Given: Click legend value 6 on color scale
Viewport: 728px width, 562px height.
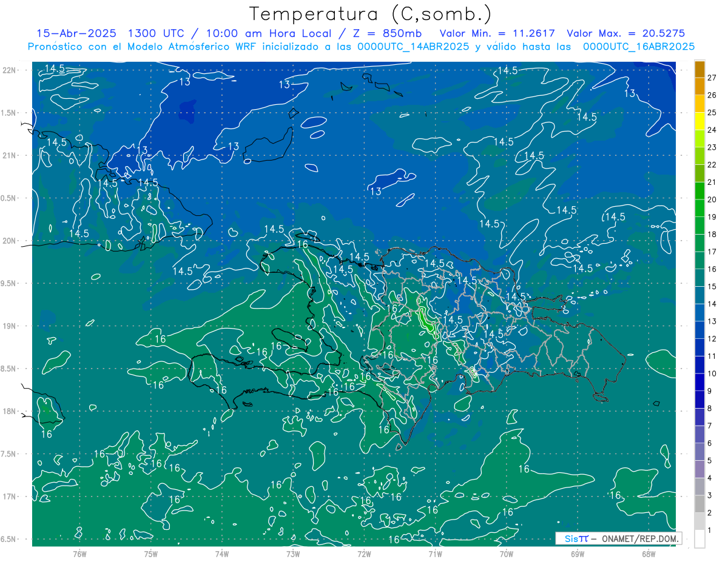Looking at the screenshot, I should click(x=710, y=443).
